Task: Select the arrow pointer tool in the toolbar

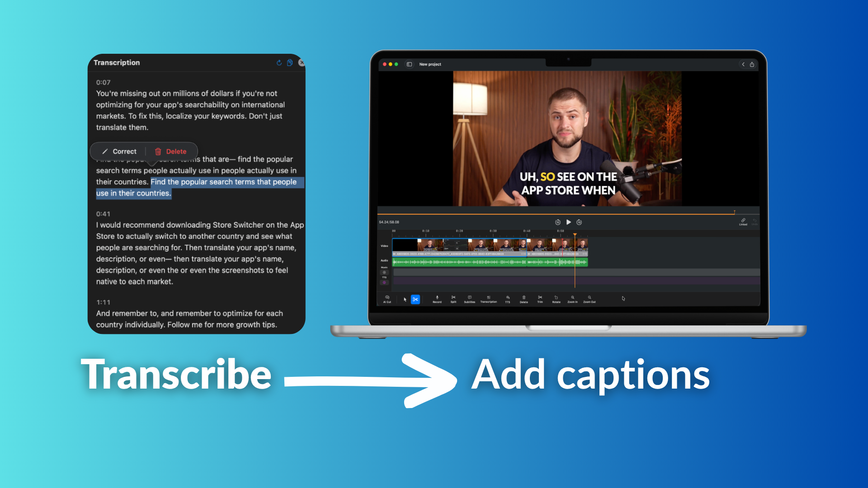Action: 405,299
